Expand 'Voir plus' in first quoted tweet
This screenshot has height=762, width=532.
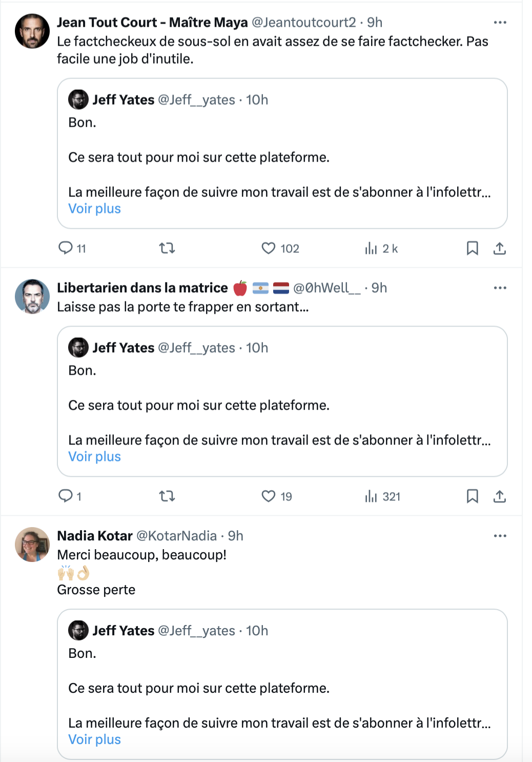95,209
